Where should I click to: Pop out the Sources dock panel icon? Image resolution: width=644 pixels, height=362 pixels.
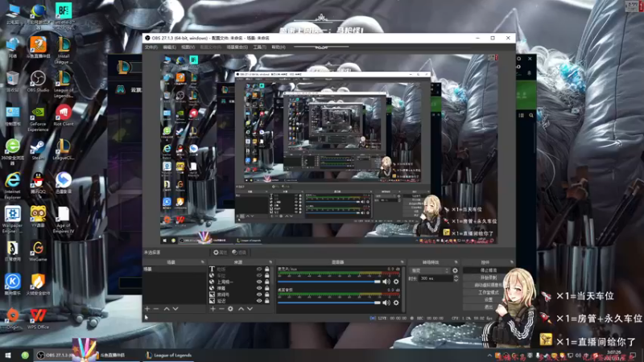pyautogui.click(x=270, y=262)
